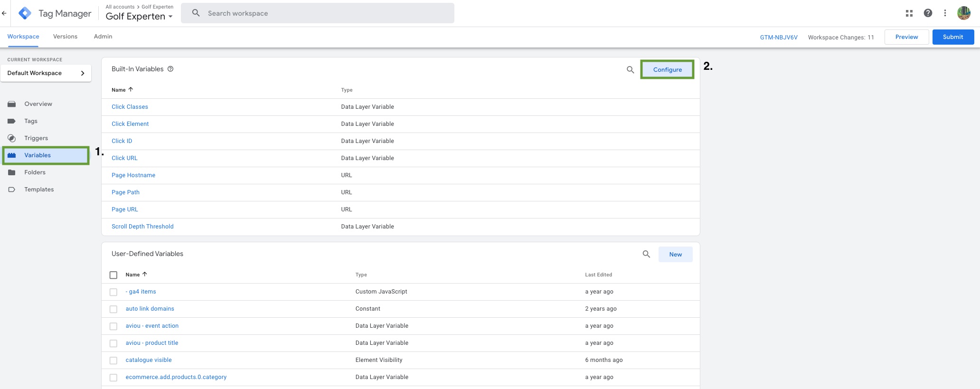Open the 'catalogue visible' variable
The image size is (980, 389).
pyautogui.click(x=149, y=360)
